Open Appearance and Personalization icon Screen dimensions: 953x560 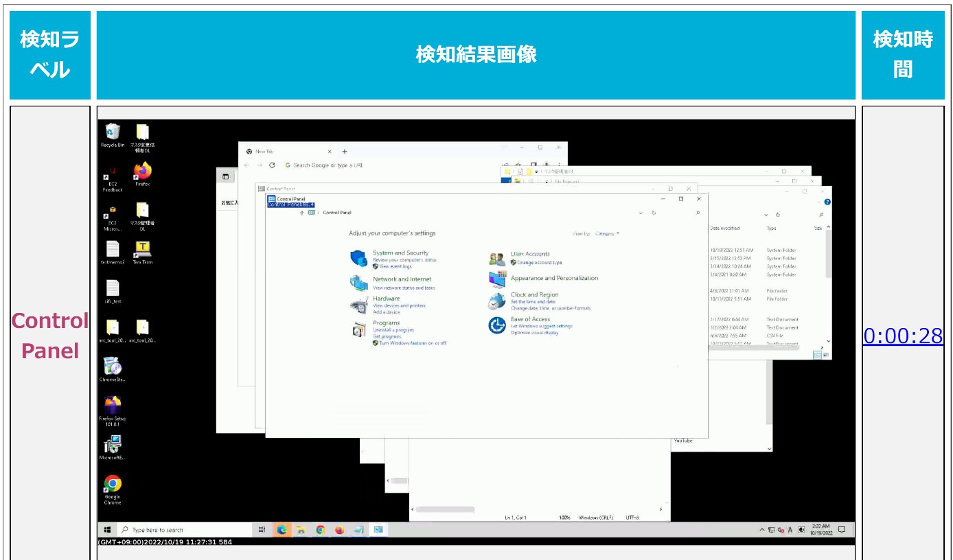click(x=496, y=279)
